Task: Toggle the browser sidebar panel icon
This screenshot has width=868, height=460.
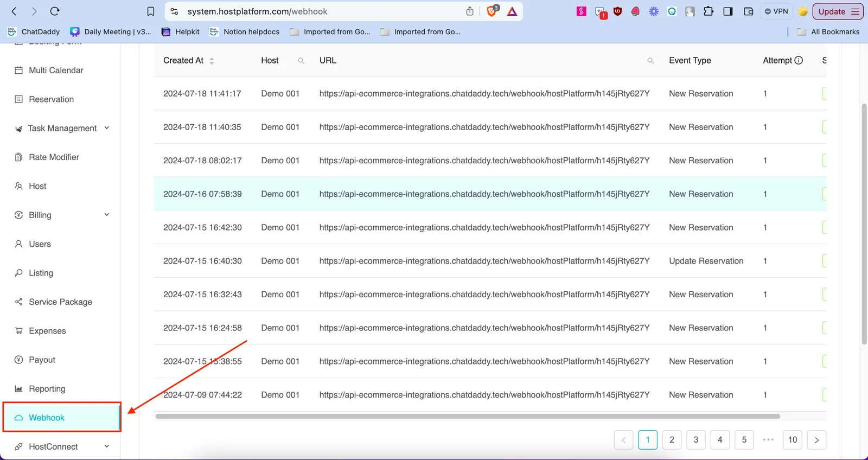Action: click(728, 11)
